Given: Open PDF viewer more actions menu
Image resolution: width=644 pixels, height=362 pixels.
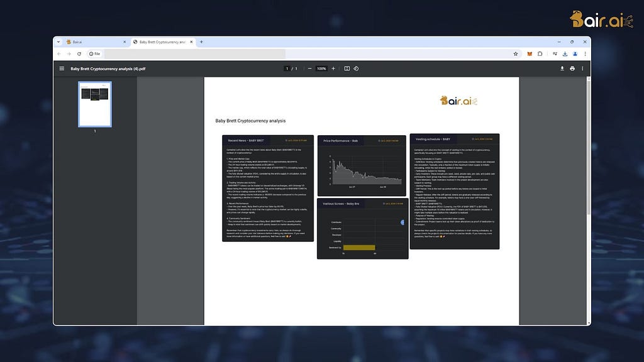Looking at the screenshot, I should pos(582,69).
